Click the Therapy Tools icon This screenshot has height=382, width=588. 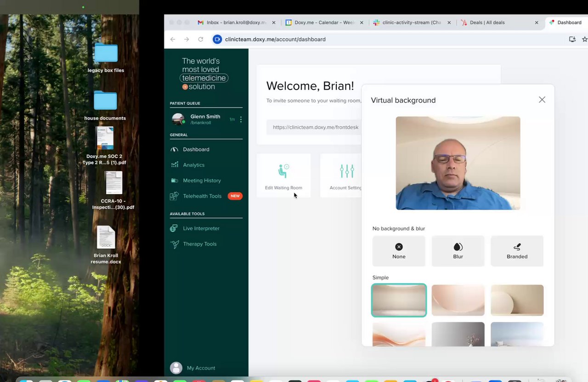(x=175, y=244)
